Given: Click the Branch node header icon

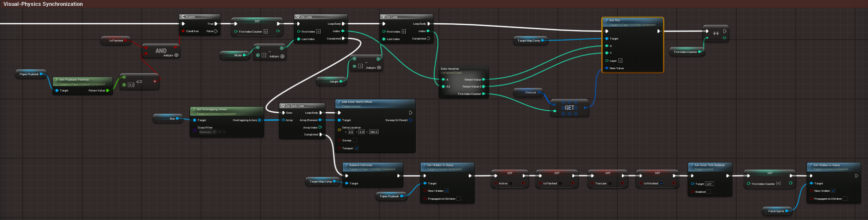Looking at the screenshot, I should (x=183, y=17).
